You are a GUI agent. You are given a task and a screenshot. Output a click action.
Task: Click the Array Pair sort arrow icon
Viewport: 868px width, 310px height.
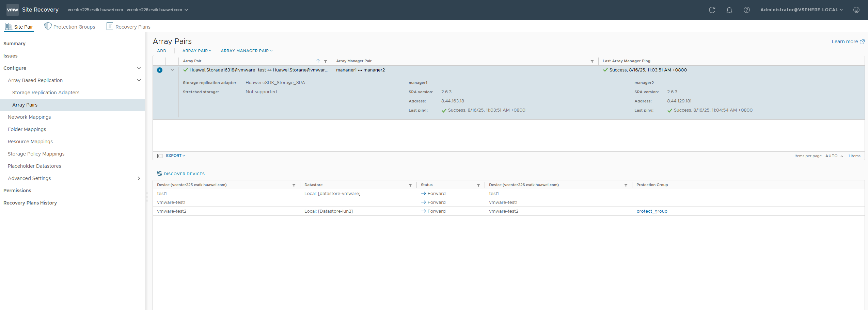[x=318, y=61]
